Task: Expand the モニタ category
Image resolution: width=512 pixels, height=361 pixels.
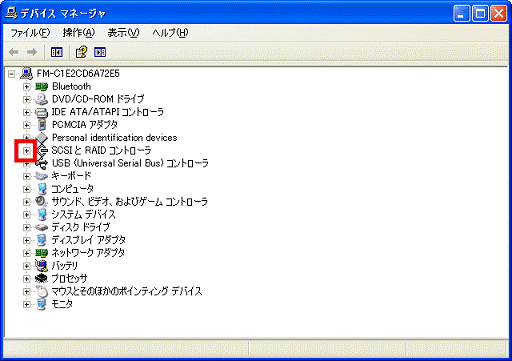Action: coord(27,304)
